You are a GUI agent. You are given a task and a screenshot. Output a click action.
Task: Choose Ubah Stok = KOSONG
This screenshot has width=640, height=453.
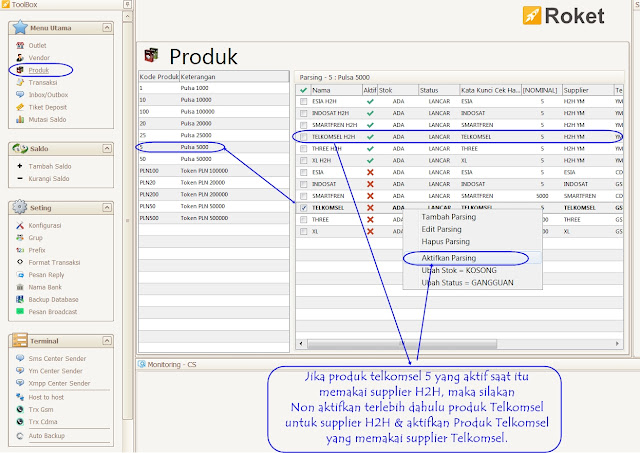coord(459,270)
